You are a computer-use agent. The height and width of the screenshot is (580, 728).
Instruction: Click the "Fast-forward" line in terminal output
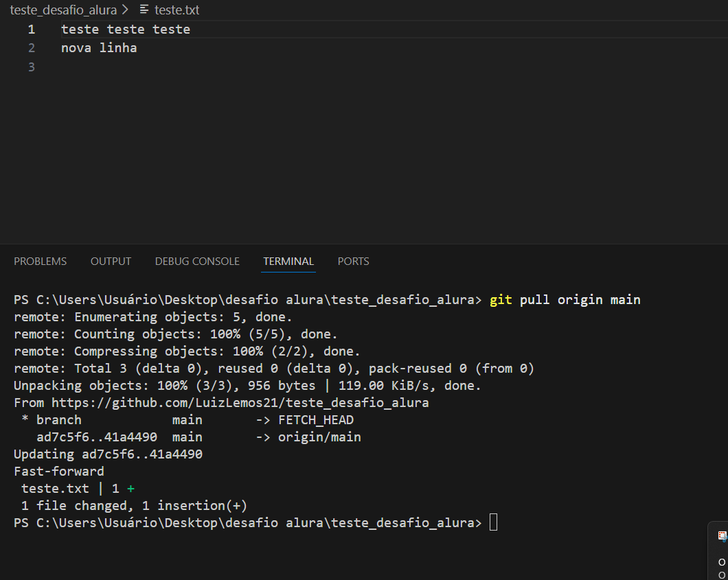click(59, 472)
